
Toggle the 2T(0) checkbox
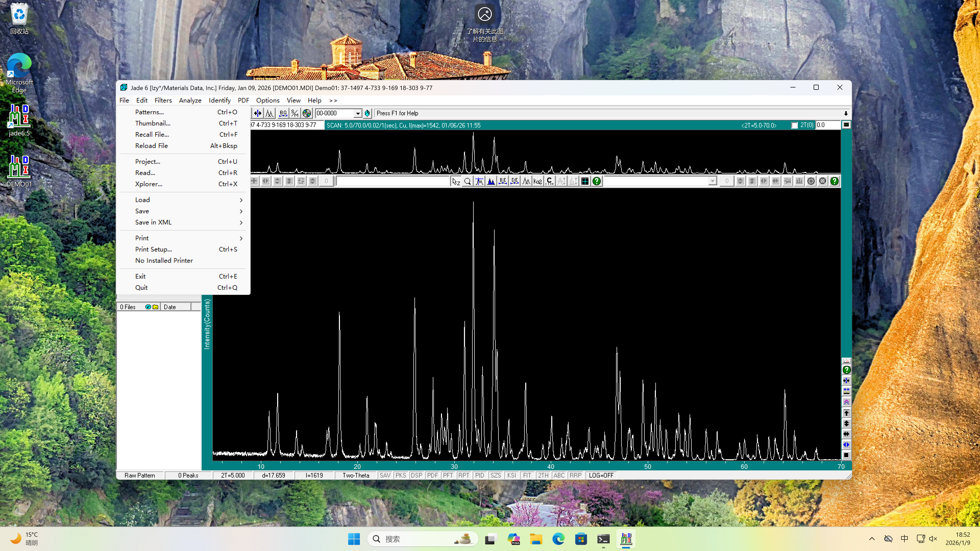[794, 125]
